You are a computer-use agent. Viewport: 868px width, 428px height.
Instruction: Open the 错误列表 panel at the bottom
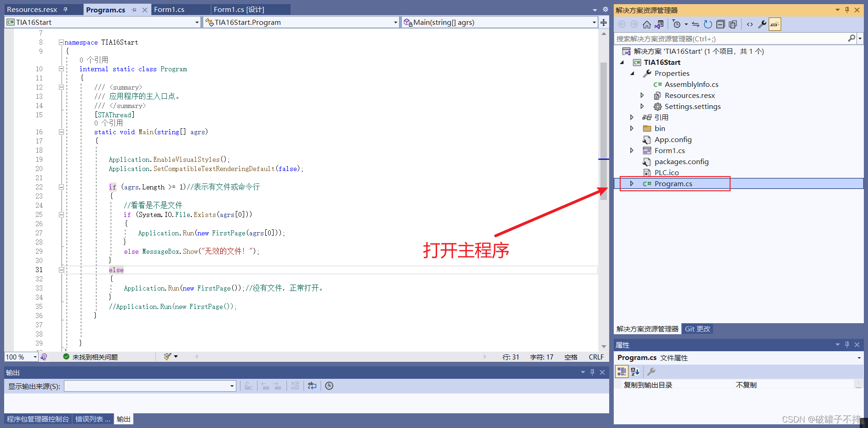pyautogui.click(x=92, y=419)
